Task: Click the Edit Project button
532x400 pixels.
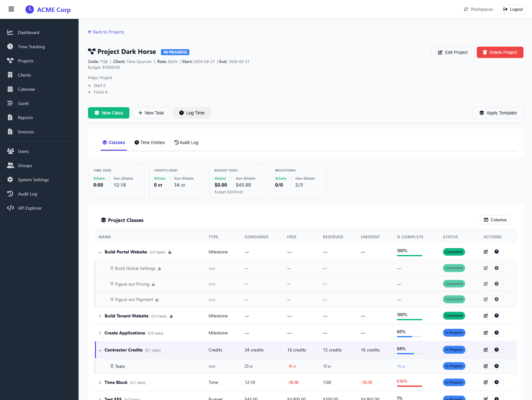Action: (x=452, y=52)
